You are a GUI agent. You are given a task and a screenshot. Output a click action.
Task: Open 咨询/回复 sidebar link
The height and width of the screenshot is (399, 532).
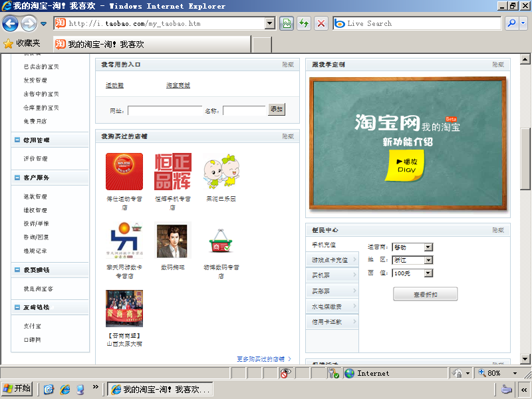tap(37, 237)
